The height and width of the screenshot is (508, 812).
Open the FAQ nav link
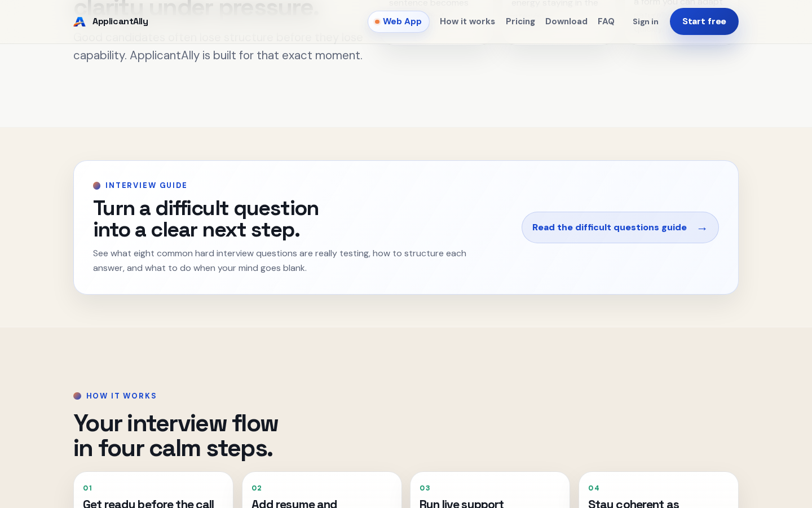point(606,21)
